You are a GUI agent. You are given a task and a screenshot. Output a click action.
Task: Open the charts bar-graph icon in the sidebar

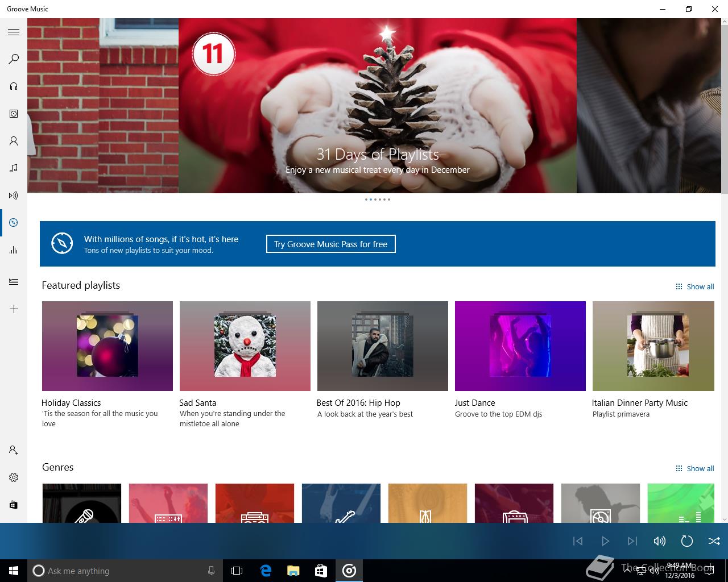tap(14, 250)
